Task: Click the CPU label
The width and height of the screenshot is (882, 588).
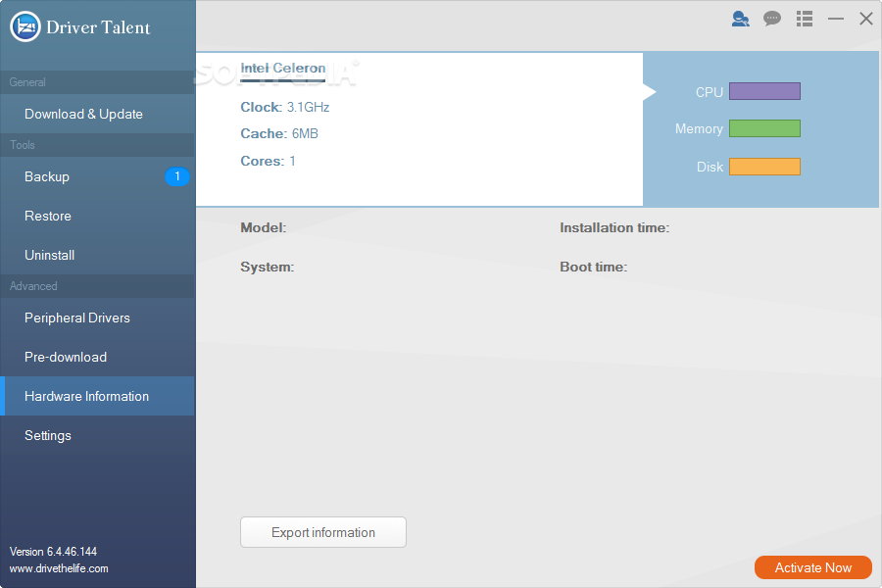Action: [710, 92]
